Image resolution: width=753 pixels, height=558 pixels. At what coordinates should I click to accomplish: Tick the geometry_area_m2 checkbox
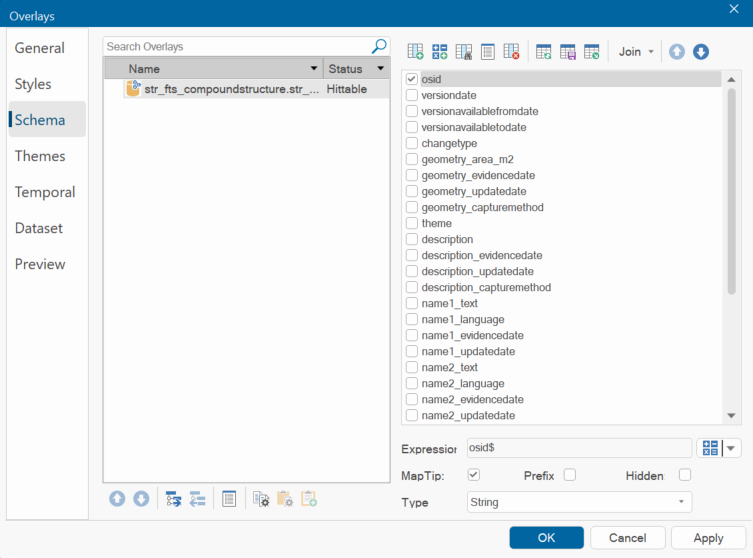[x=412, y=159]
